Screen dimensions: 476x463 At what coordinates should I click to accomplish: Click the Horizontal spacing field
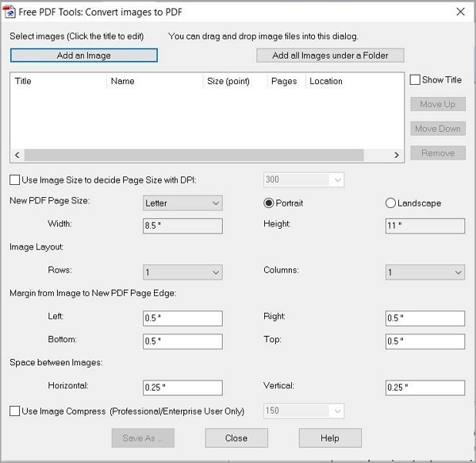[x=182, y=388]
